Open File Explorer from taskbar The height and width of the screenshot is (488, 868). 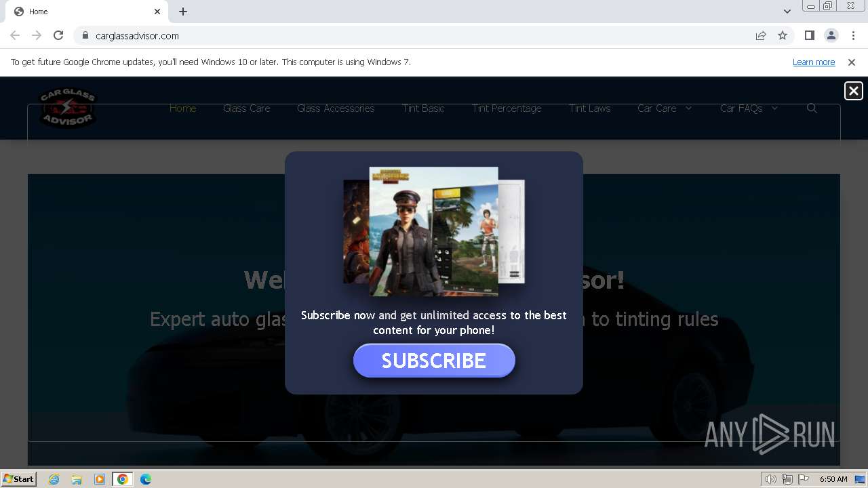(x=77, y=479)
